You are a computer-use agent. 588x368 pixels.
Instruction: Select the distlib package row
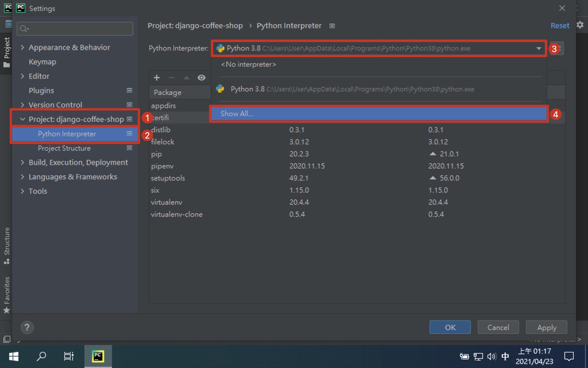[x=357, y=130]
